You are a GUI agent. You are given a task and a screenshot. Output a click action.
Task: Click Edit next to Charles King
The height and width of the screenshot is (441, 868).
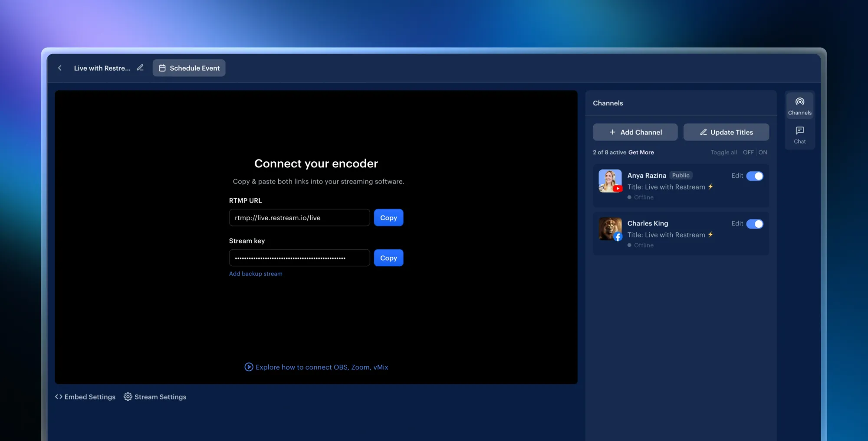(737, 223)
